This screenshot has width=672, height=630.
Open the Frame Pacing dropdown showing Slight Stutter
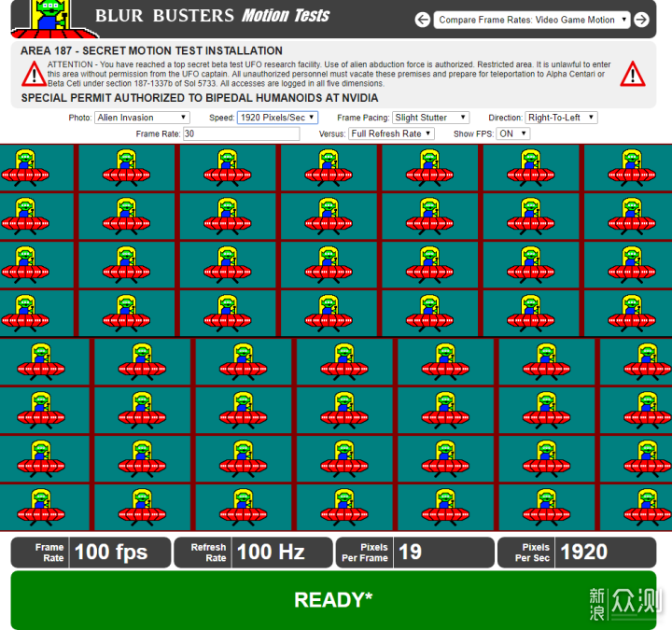pyautogui.click(x=430, y=118)
